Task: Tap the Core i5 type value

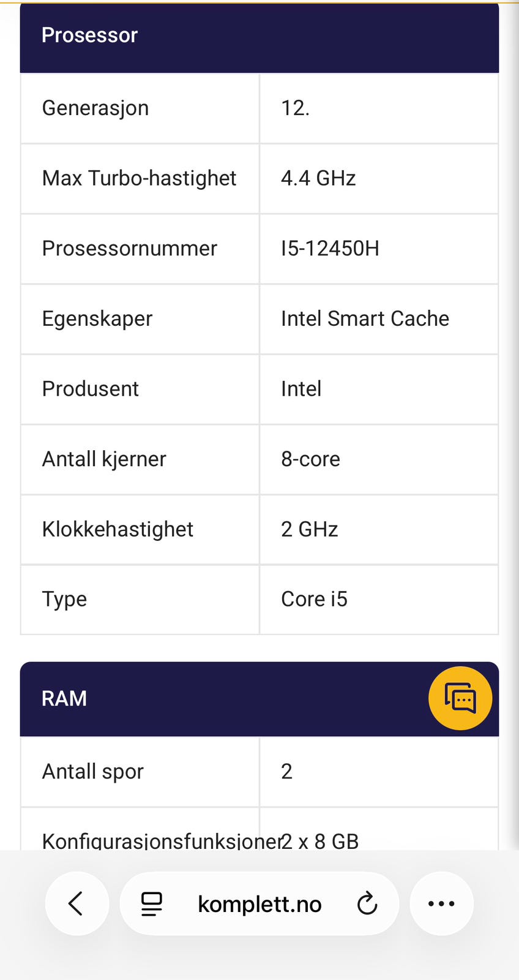Action: (314, 599)
